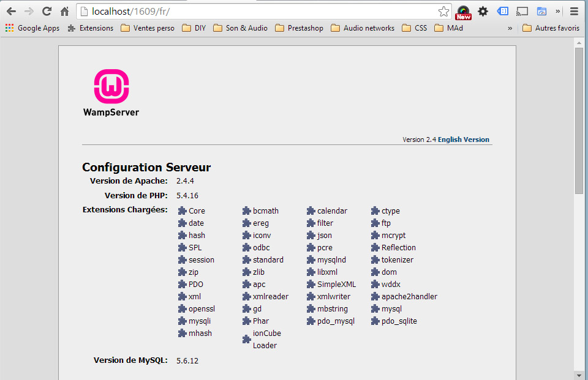Viewport: 588px width, 380px height.
Task: Open the Autres favoris folder
Action: [x=551, y=28]
